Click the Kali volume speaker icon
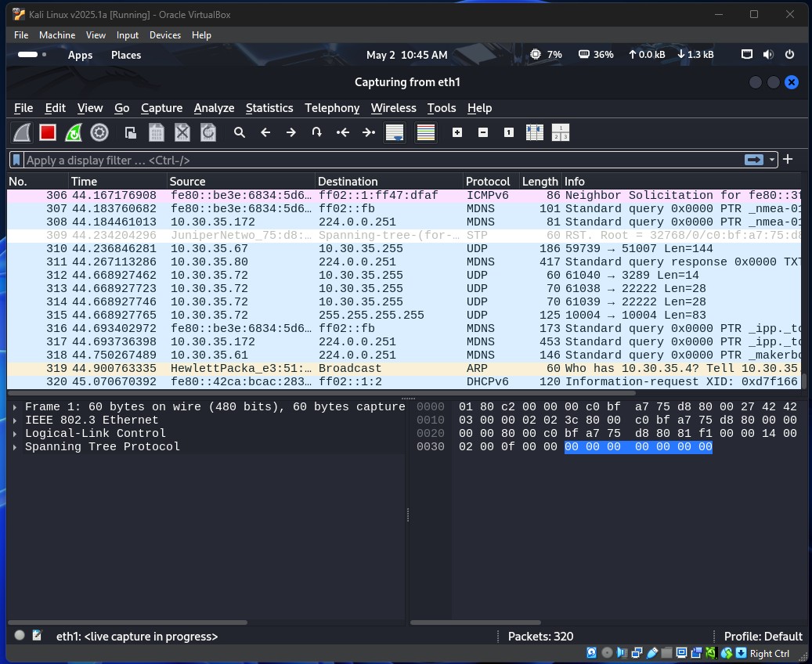Screen dimensions: 812x664 coord(768,54)
